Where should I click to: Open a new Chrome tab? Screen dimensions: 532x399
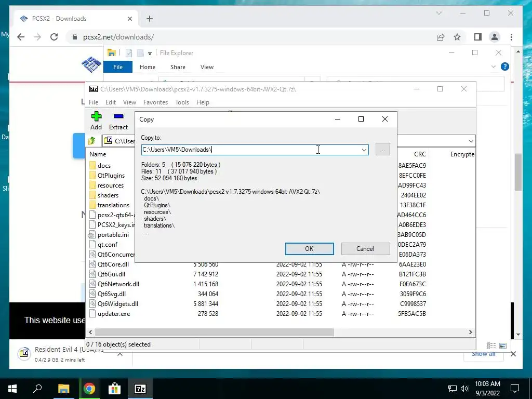(x=150, y=19)
